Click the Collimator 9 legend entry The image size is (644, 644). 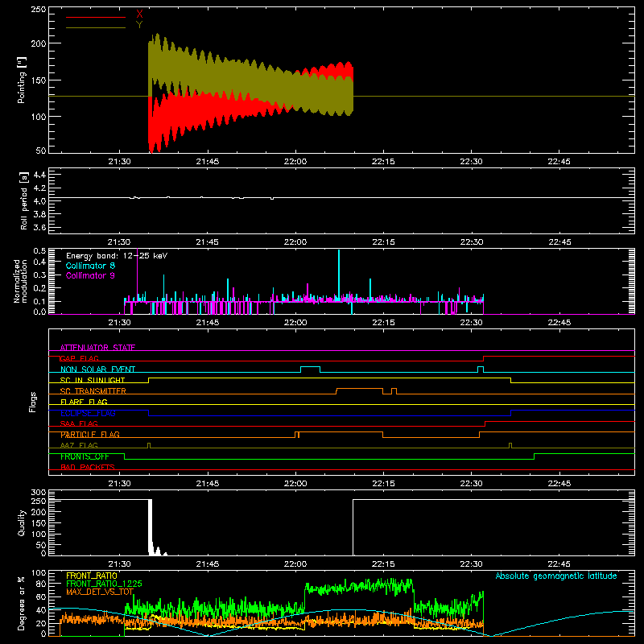(x=90, y=275)
